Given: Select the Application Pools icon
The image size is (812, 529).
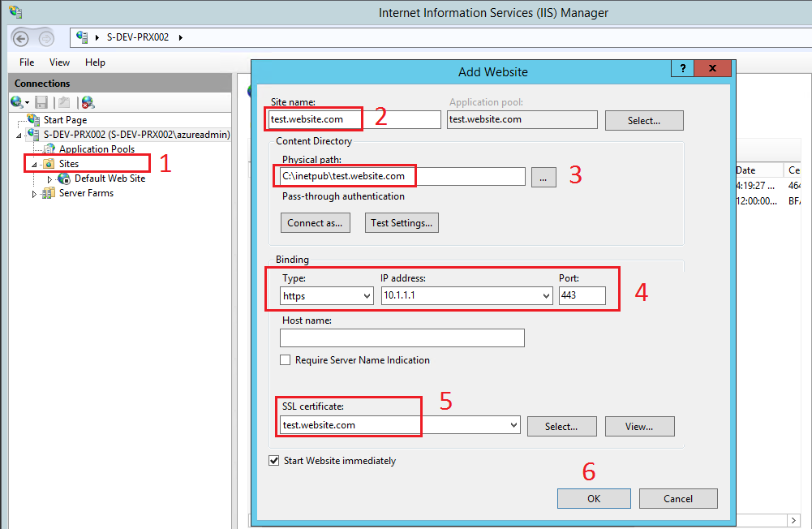Looking at the screenshot, I should coord(49,149).
